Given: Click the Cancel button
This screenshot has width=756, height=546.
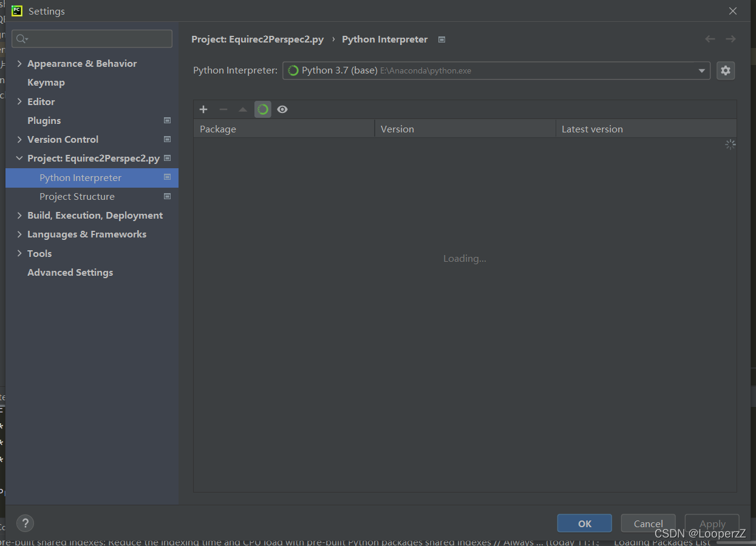Looking at the screenshot, I should point(649,524).
